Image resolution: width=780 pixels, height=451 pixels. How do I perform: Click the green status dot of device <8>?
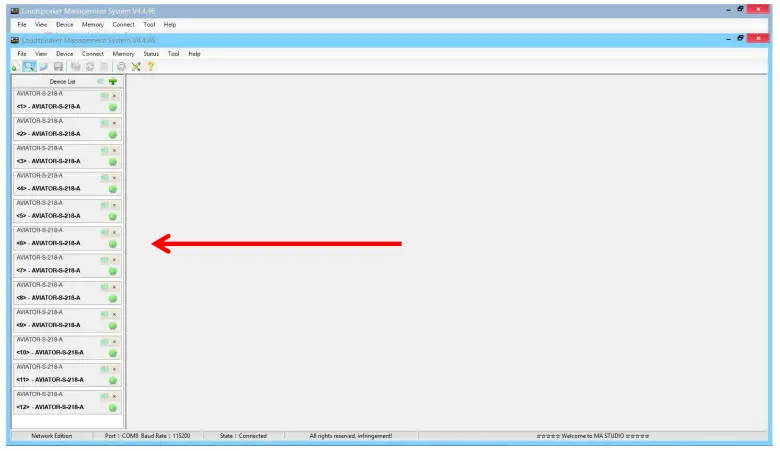[x=113, y=298]
